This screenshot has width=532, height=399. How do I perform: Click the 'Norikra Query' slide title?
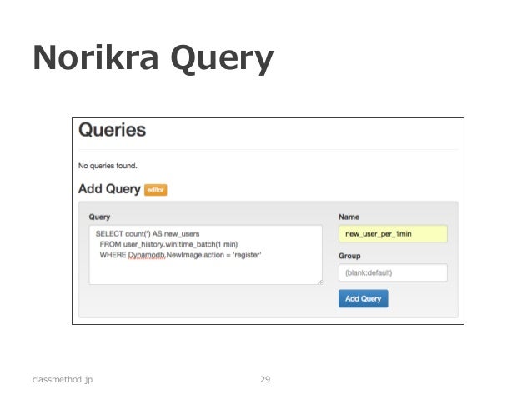(x=153, y=58)
